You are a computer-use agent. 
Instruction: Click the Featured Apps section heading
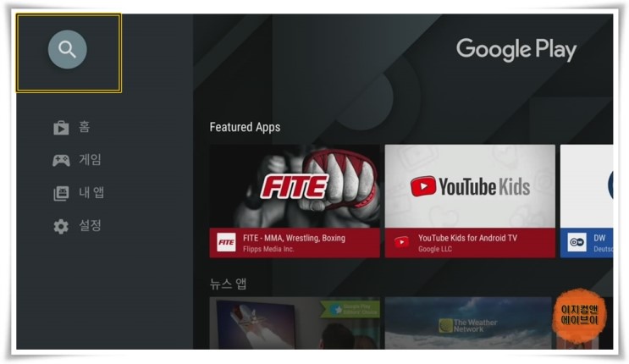pos(245,127)
